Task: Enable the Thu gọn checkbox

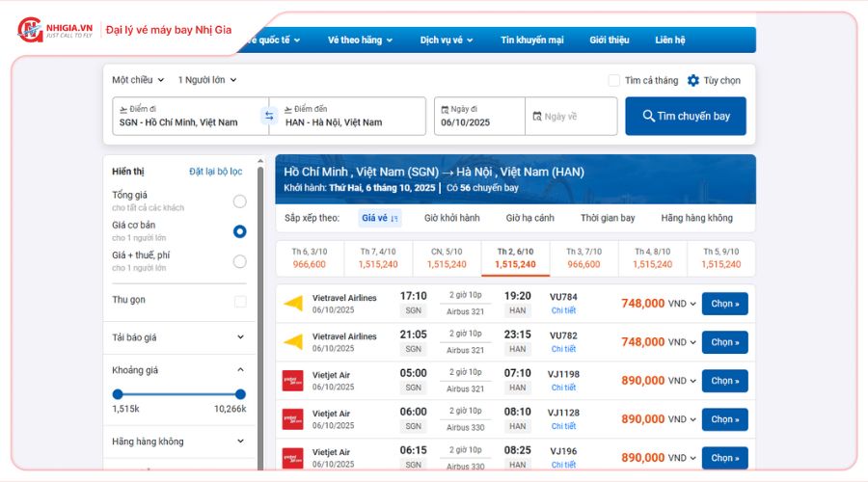Action: [x=240, y=302]
